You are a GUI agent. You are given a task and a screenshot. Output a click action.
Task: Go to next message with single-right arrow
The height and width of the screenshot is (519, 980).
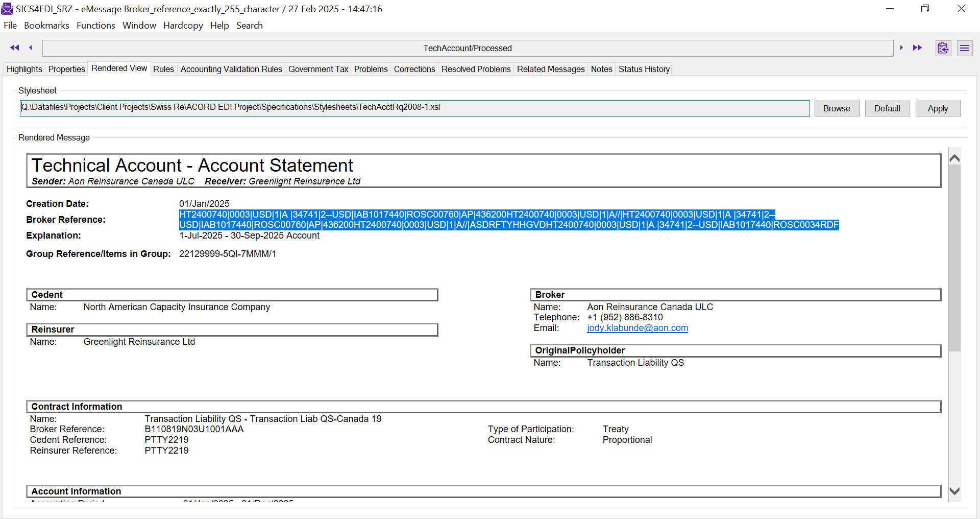tap(901, 48)
